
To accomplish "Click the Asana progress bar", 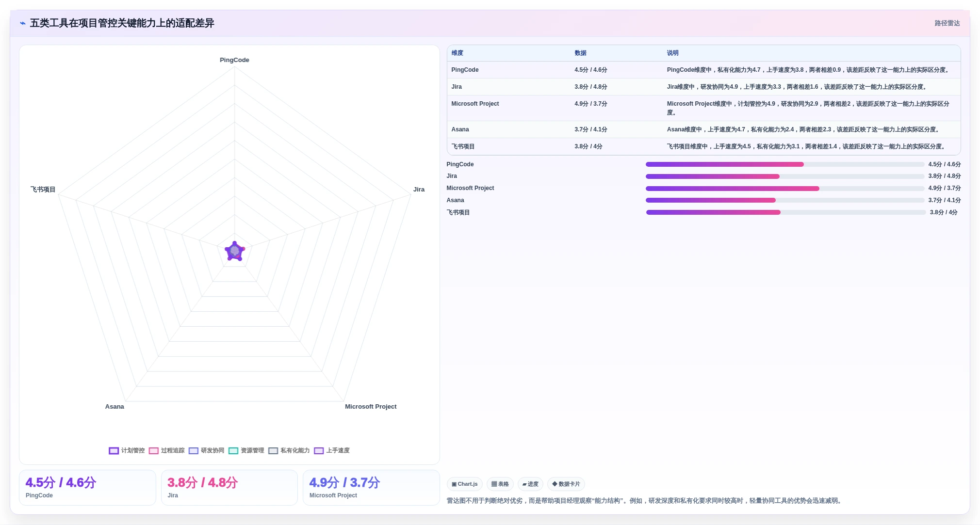I will click(x=784, y=200).
